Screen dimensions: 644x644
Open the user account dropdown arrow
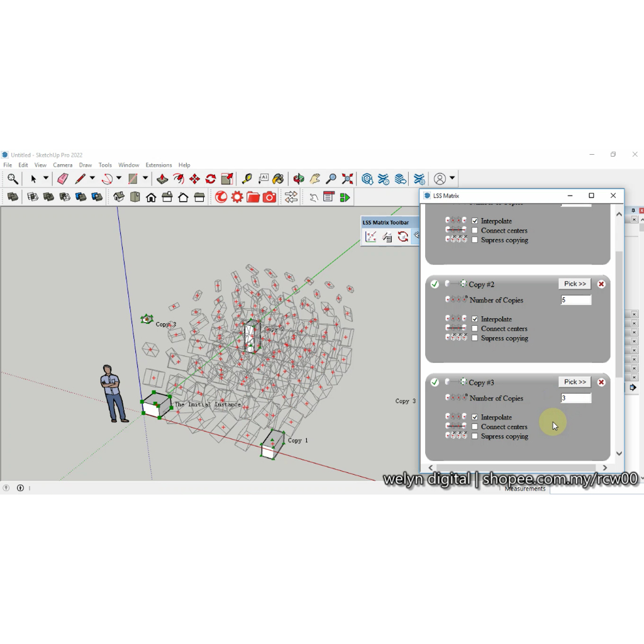452,179
